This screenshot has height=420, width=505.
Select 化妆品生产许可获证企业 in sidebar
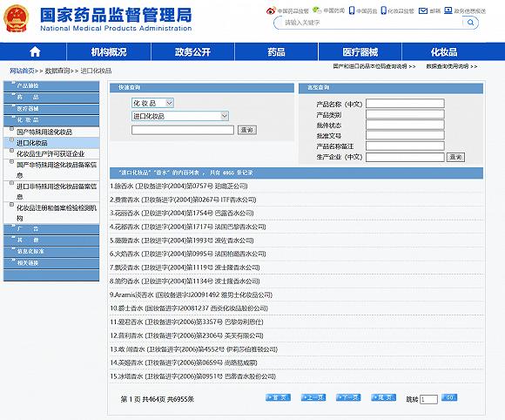(x=50, y=153)
